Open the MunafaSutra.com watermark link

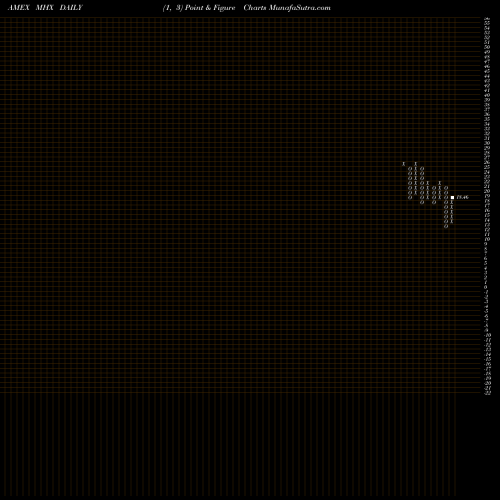pos(300,8)
